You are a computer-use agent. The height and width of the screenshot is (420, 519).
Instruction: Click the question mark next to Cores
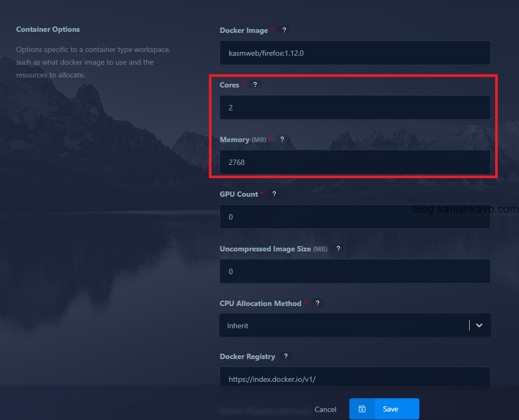click(x=255, y=85)
